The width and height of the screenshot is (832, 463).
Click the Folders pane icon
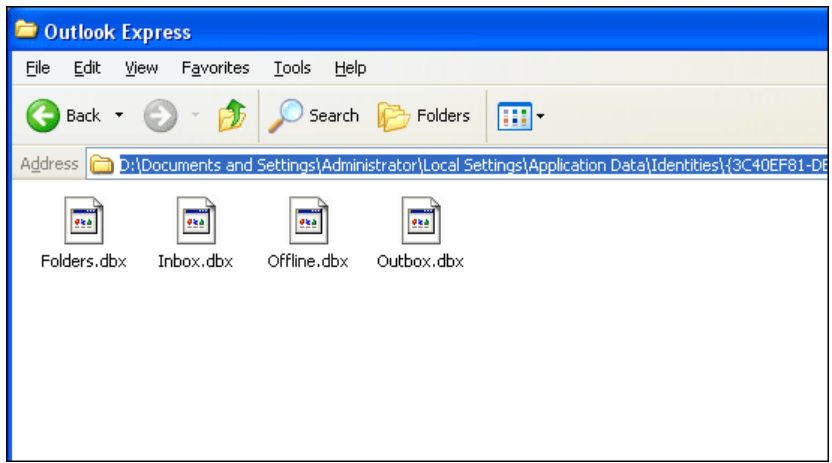coord(393,117)
